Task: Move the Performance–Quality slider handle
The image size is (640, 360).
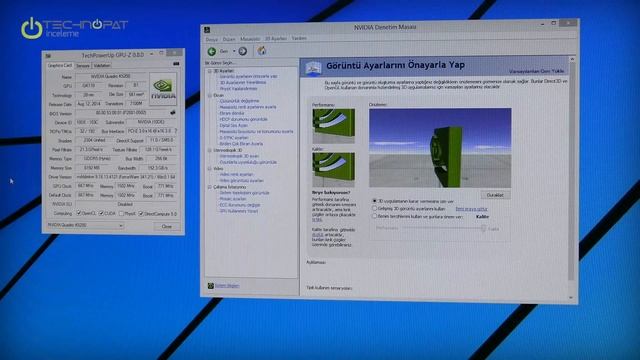Action: click(483, 229)
